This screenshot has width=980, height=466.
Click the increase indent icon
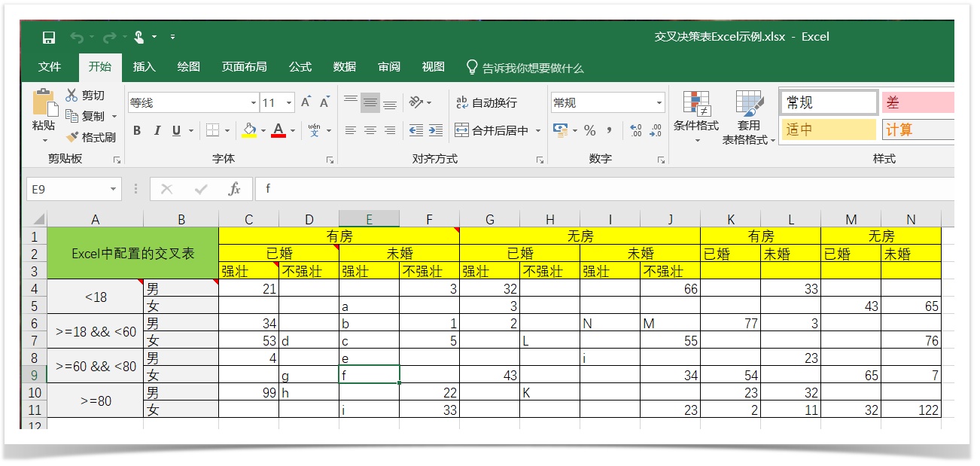(436, 131)
